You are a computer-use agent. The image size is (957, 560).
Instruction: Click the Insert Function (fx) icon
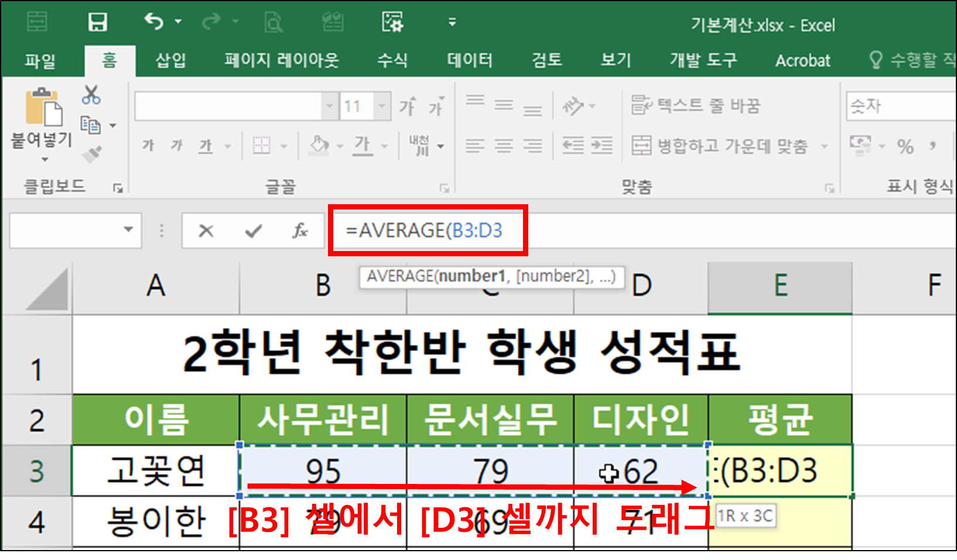point(300,231)
